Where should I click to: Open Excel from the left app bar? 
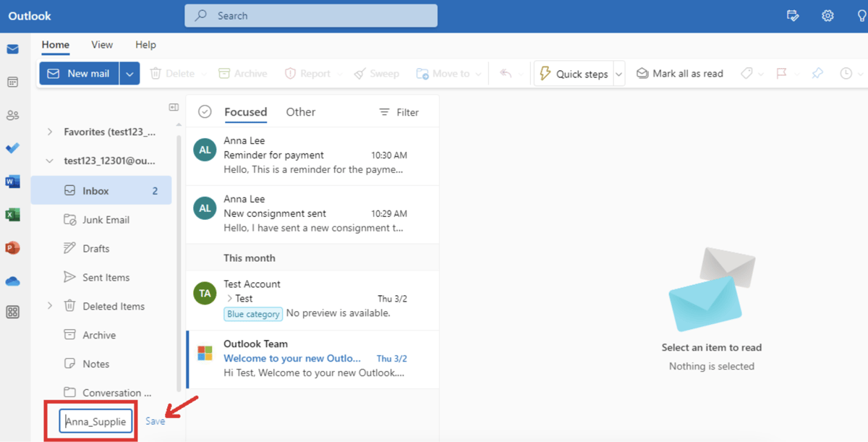(x=12, y=214)
